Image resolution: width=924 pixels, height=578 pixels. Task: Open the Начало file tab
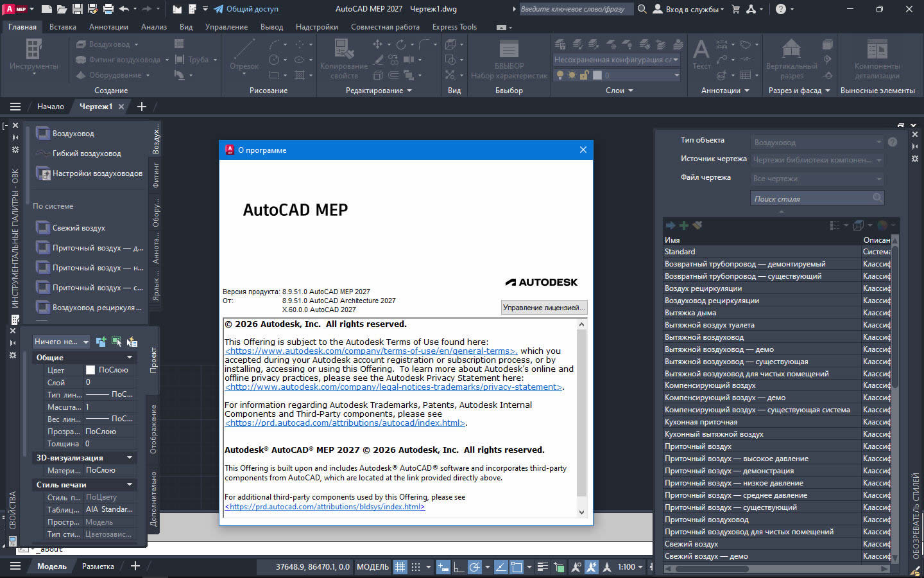50,107
